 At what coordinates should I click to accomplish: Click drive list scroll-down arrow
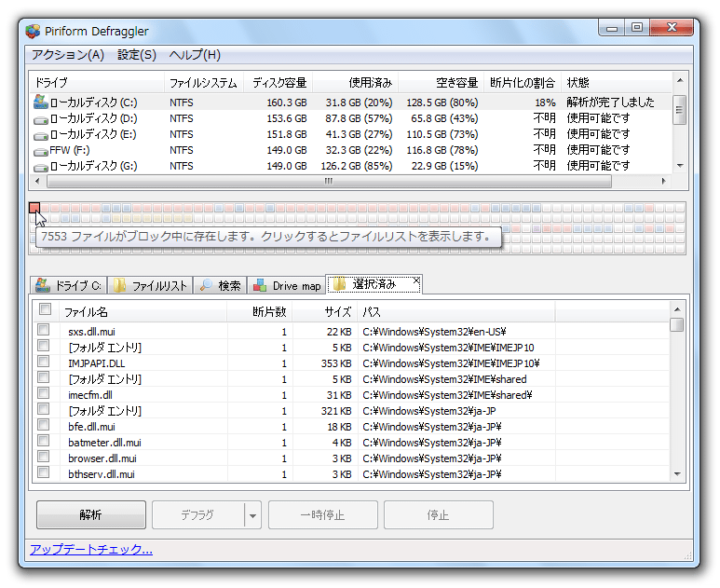point(680,166)
